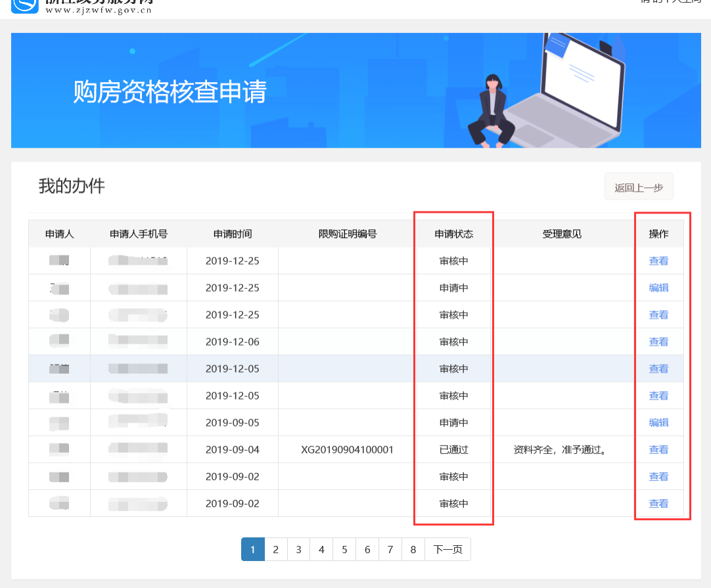
Task: Click the 购房资格核查申请 banner title
Action: [x=170, y=91]
